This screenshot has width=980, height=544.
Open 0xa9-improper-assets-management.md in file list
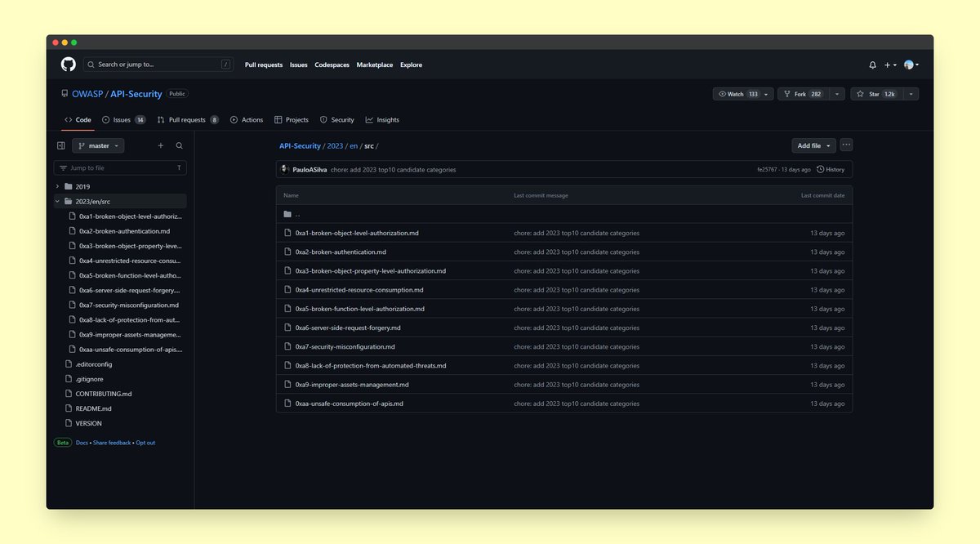point(352,385)
